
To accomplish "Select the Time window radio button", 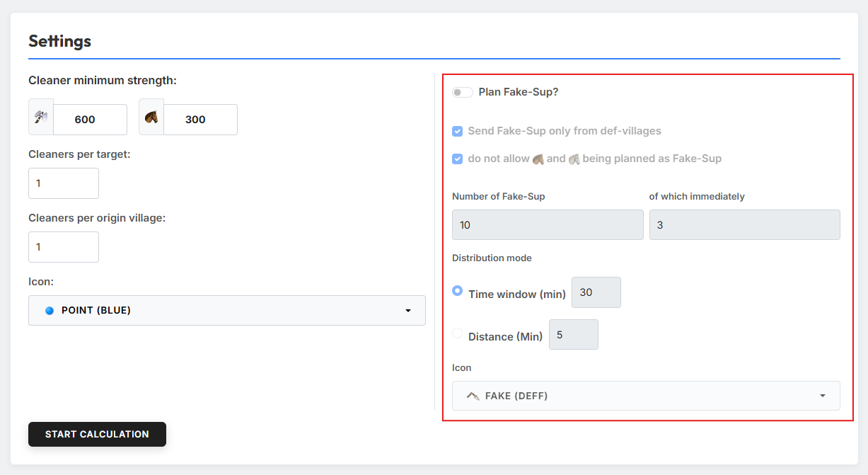I will (x=458, y=291).
